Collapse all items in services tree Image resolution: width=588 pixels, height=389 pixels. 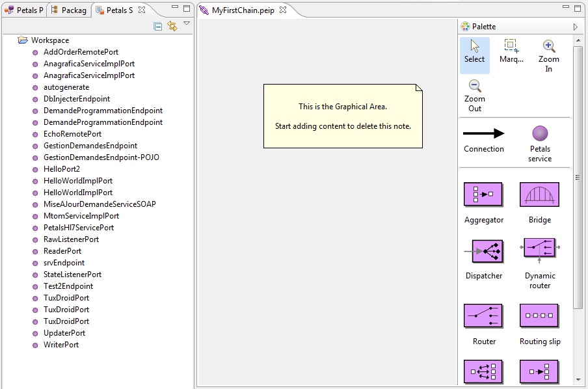158,26
